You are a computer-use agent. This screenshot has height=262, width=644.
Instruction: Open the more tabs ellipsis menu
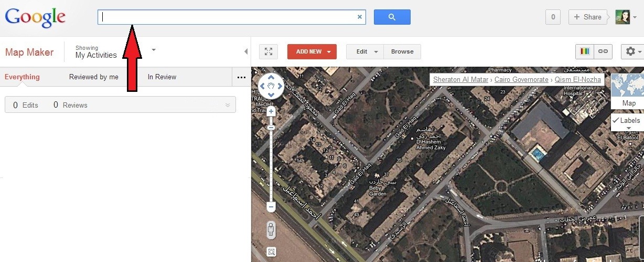(241, 77)
